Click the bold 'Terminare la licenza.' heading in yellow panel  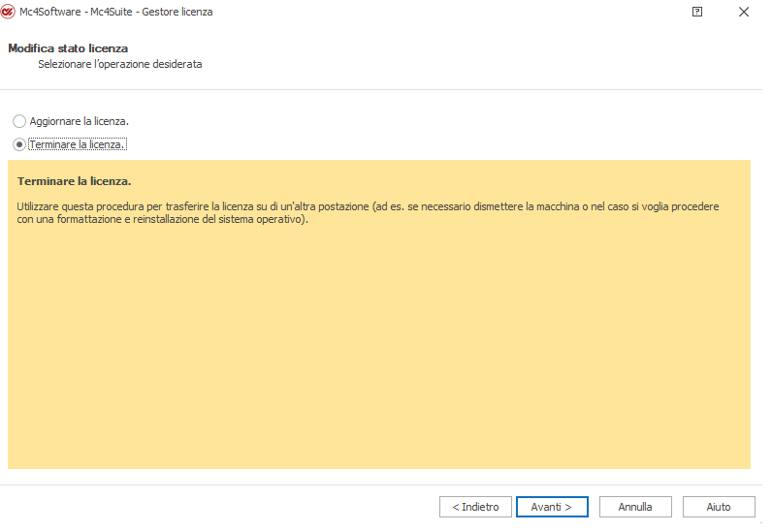click(x=74, y=181)
